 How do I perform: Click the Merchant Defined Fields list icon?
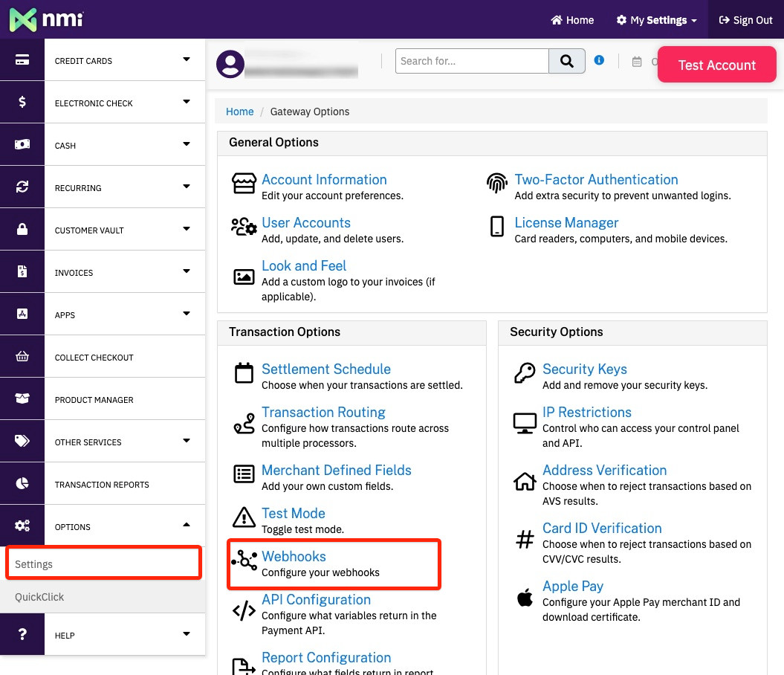click(244, 474)
